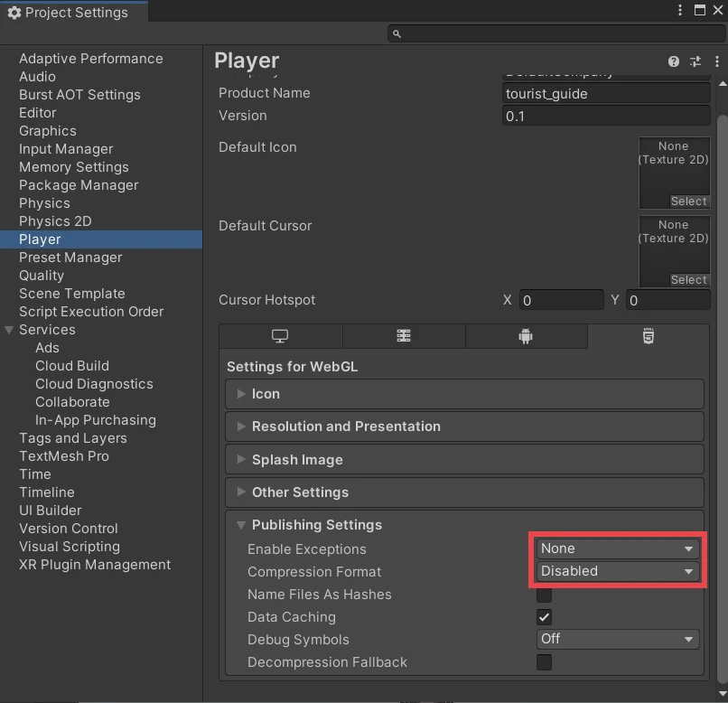Open the Player panel kebab menu
Image resolution: width=728 pixels, height=703 pixels.
click(717, 61)
